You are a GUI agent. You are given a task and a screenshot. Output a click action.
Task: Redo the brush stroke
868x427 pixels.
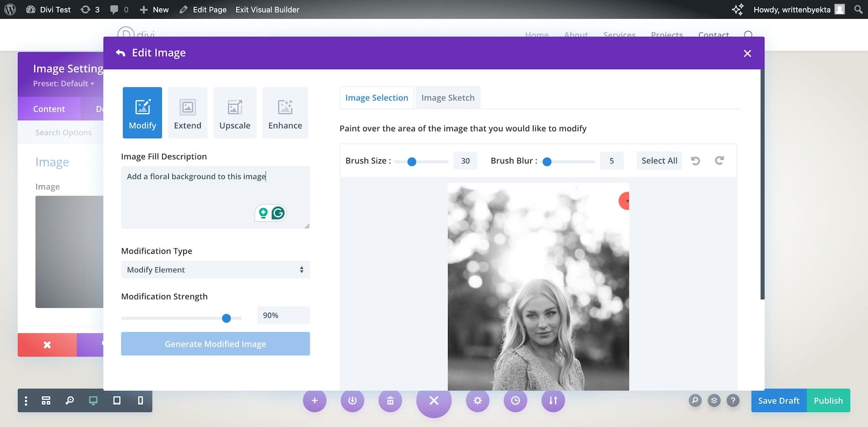719,161
